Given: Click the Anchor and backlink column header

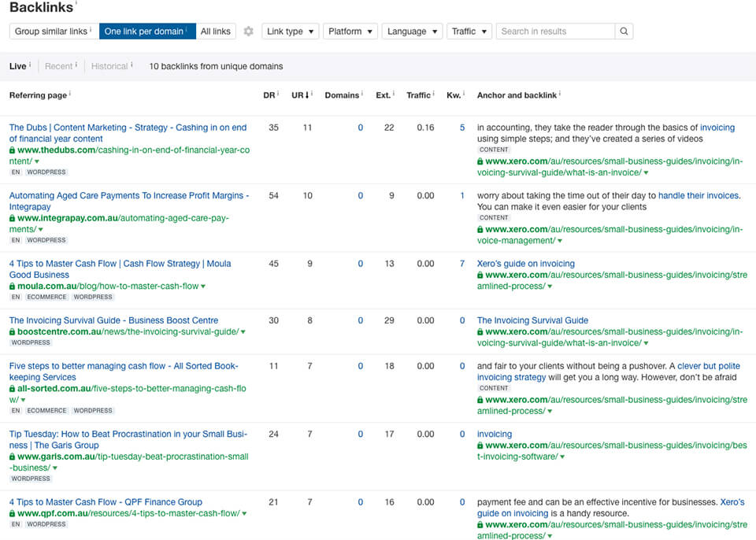Looking at the screenshot, I should [x=517, y=95].
